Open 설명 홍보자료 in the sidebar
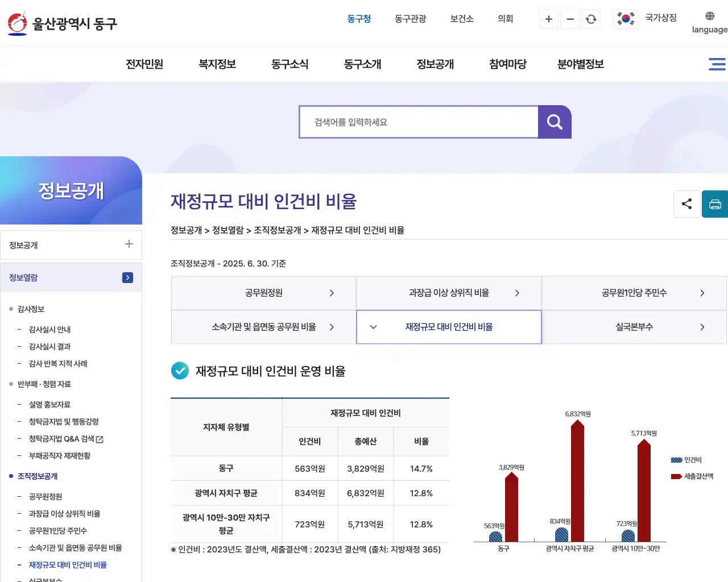Image resolution: width=728 pixels, height=582 pixels. click(50, 405)
